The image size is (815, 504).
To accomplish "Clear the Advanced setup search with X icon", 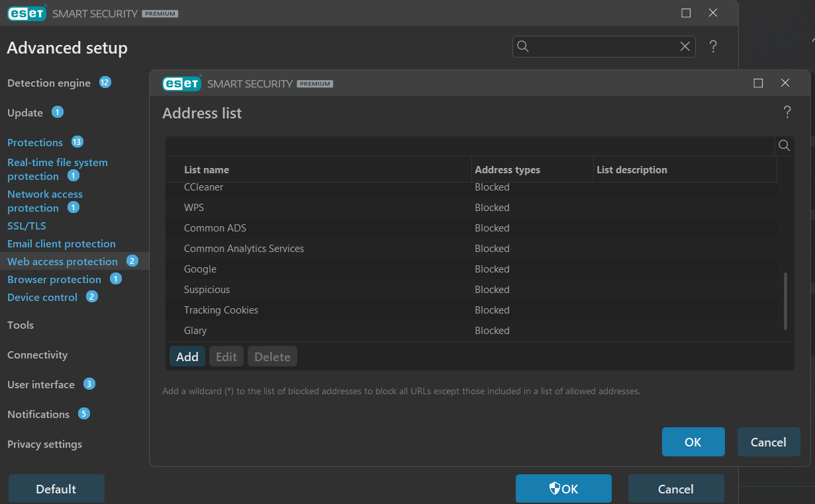I will coord(685,46).
